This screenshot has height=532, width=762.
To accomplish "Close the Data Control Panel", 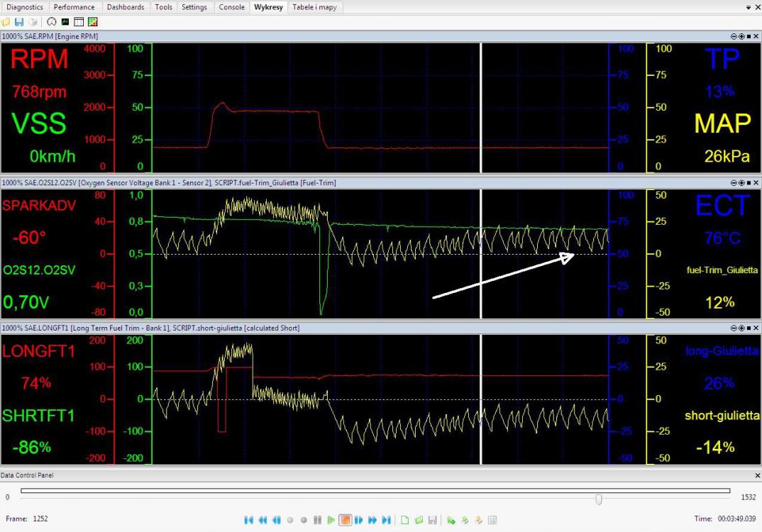I will [x=757, y=475].
